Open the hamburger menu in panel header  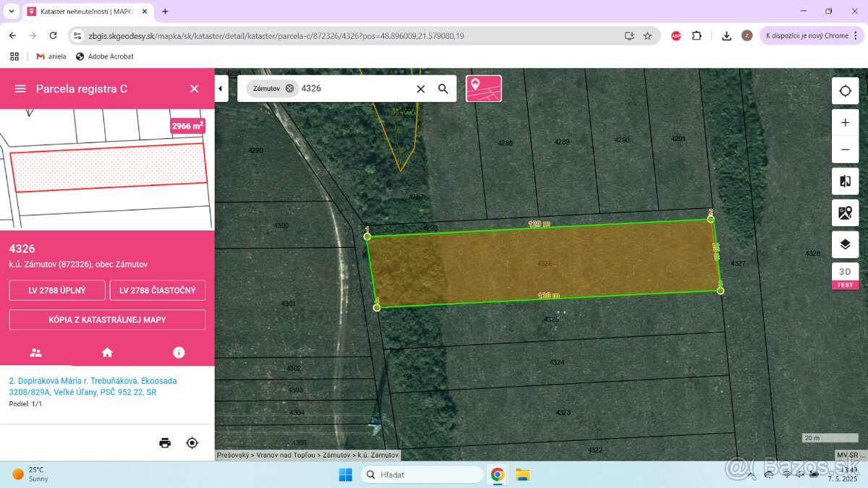tap(20, 88)
